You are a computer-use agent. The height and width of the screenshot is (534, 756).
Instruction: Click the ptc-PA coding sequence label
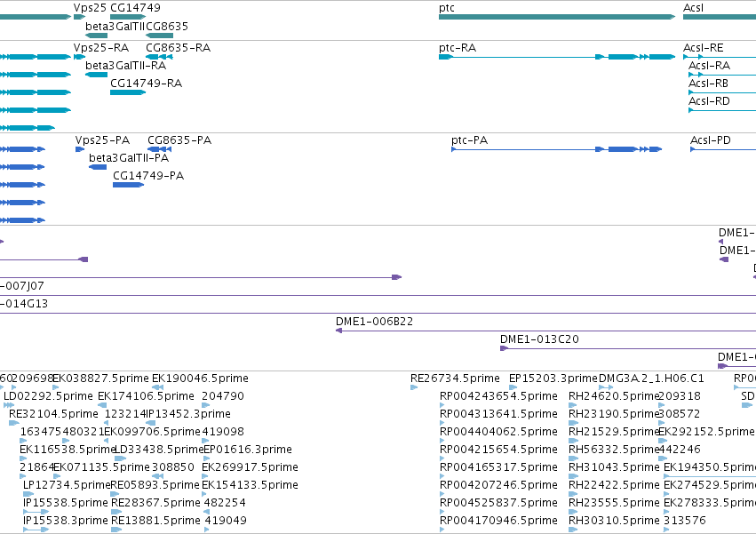click(470, 140)
